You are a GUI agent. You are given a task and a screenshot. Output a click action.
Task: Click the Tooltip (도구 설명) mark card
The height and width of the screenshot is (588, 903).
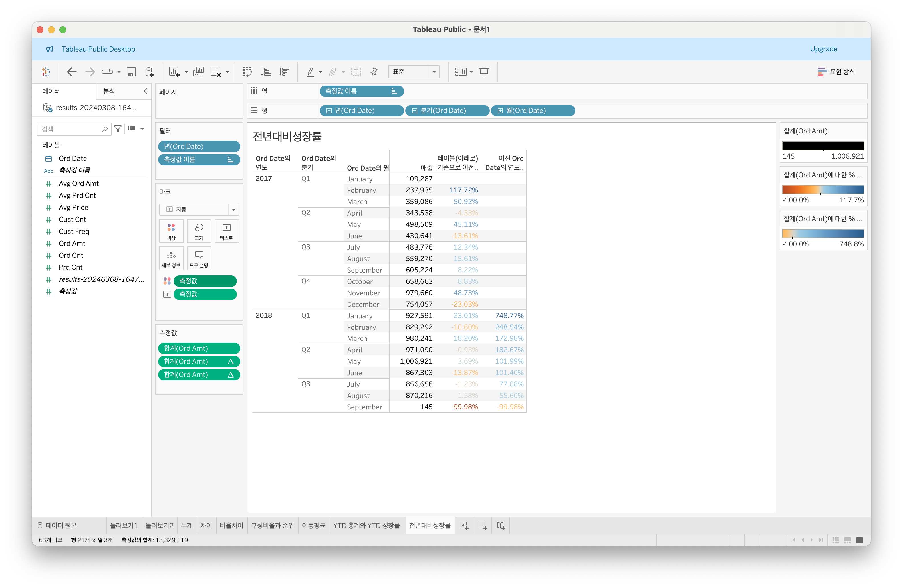coord(199,258)
